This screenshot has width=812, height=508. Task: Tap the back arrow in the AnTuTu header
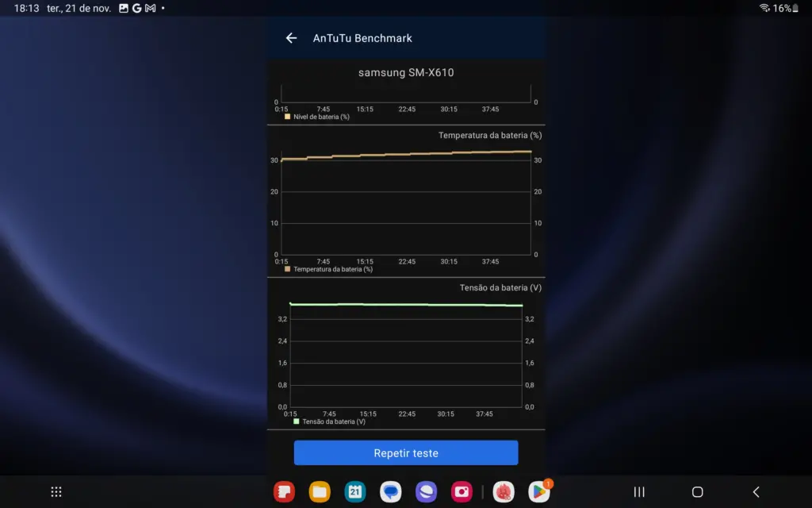click(291, 37)
